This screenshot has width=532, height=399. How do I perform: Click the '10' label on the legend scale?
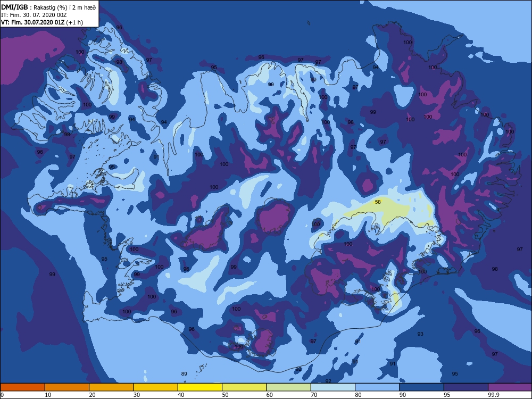coord(48,395)
